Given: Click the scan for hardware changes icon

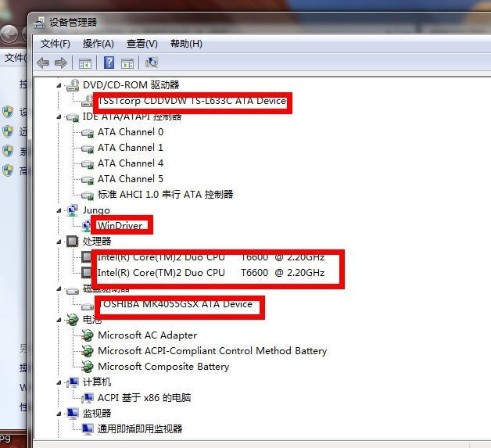Looking at the screenshot, I should (x=152, y=63).
